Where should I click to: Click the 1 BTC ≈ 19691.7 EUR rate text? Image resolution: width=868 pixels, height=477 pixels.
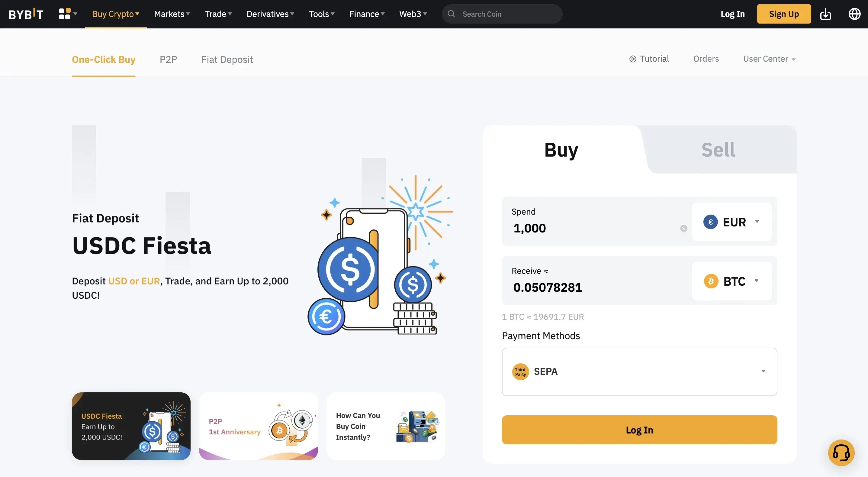tap(543, 317)
